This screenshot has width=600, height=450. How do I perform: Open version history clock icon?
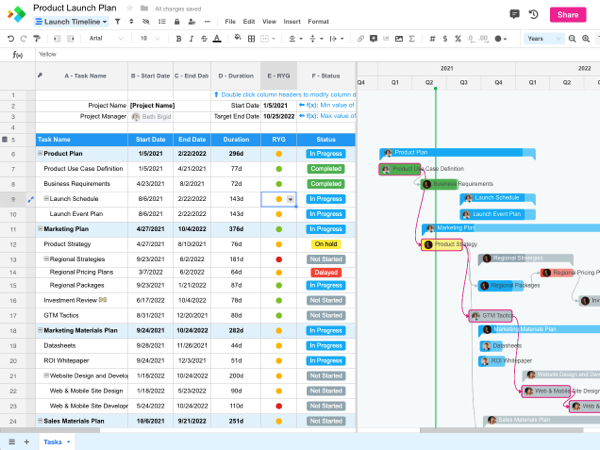click(x=533, y=14)
